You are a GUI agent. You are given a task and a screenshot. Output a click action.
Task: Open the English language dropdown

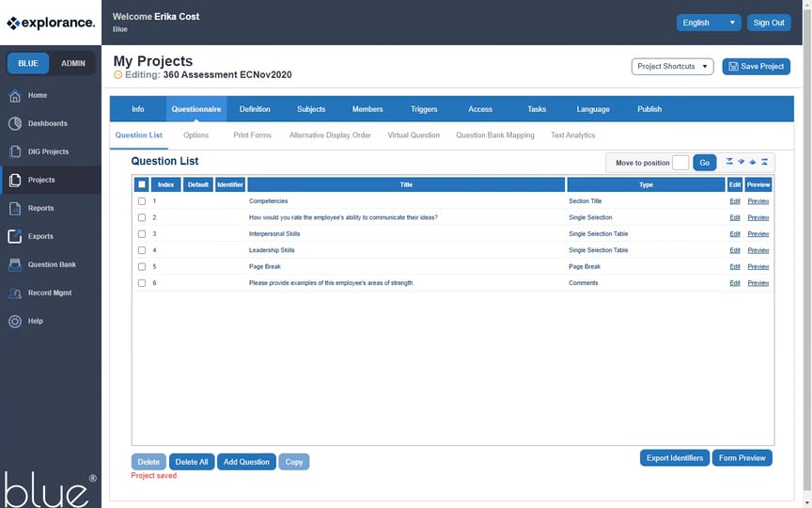(x=708, y=23)
